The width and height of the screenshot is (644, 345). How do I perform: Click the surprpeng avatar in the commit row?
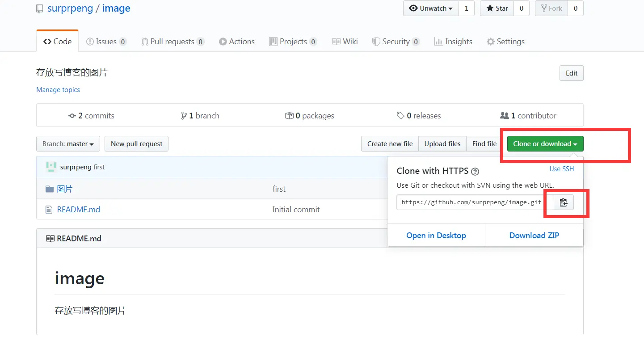click(51, 167)
